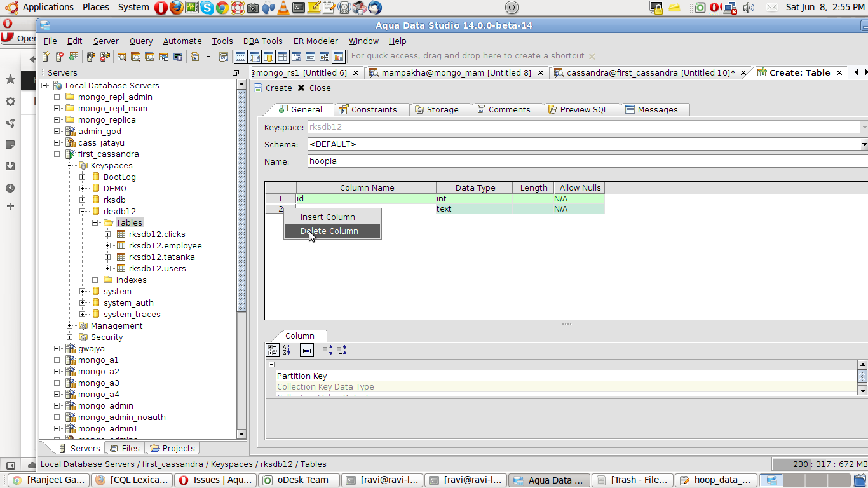This screenshot has height=488, width=868.
Task: Click the int data type cell
Action: (474, 199)
